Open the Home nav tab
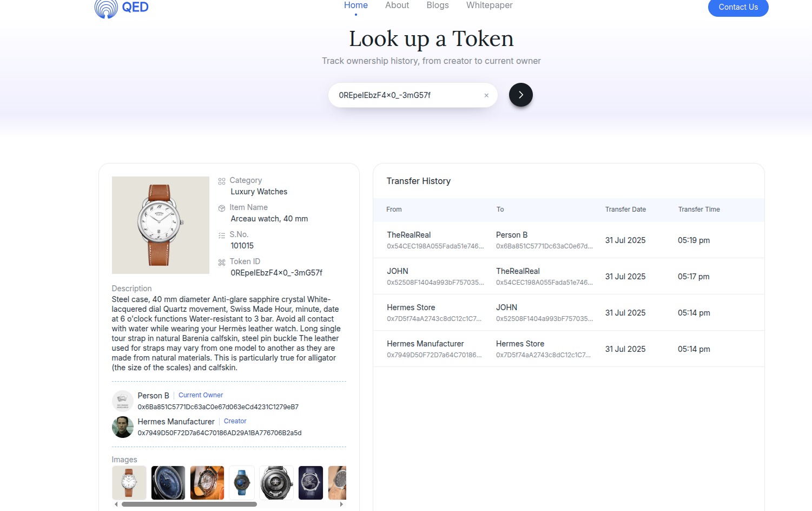This screenshot has width=812, height=511. pyautogui.click(x=356, y=5)
